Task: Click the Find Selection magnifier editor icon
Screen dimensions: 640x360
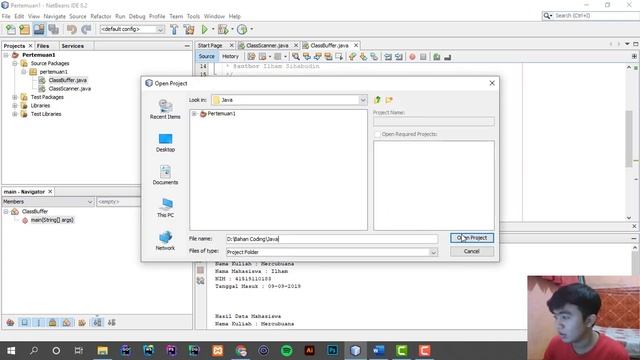Action: click(296, 57)
